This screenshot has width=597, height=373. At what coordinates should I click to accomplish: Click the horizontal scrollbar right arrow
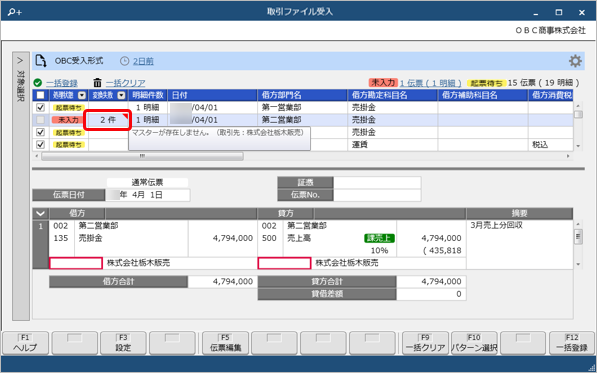568,156
